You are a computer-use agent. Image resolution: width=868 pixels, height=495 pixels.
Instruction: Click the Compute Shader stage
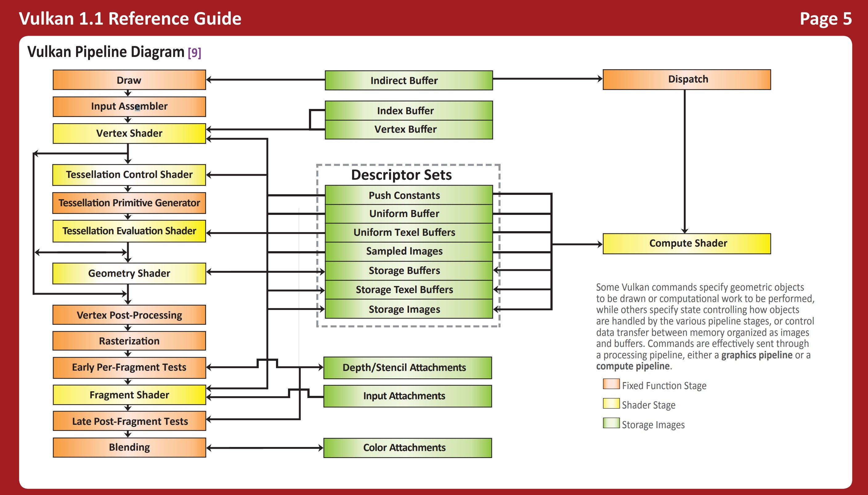pos(687,243)
